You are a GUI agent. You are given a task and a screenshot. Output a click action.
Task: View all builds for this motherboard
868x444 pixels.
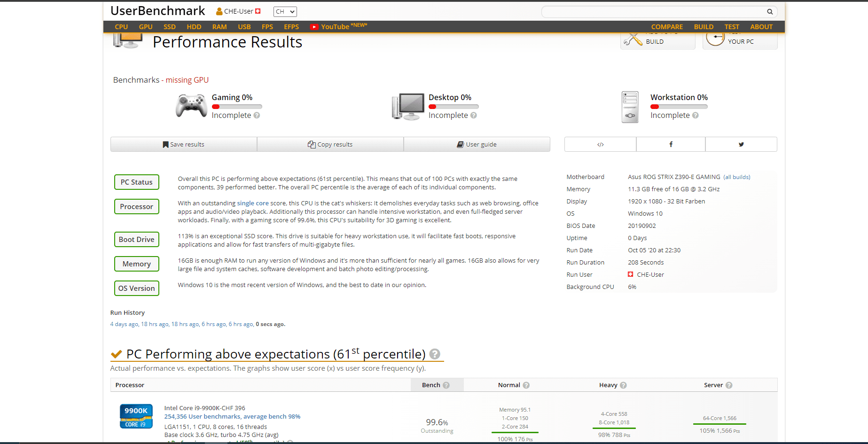[737, 177]
